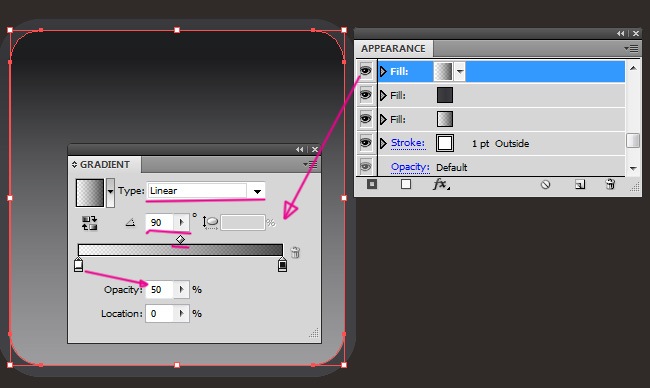Select the GRADIENT panel tab

104,165
